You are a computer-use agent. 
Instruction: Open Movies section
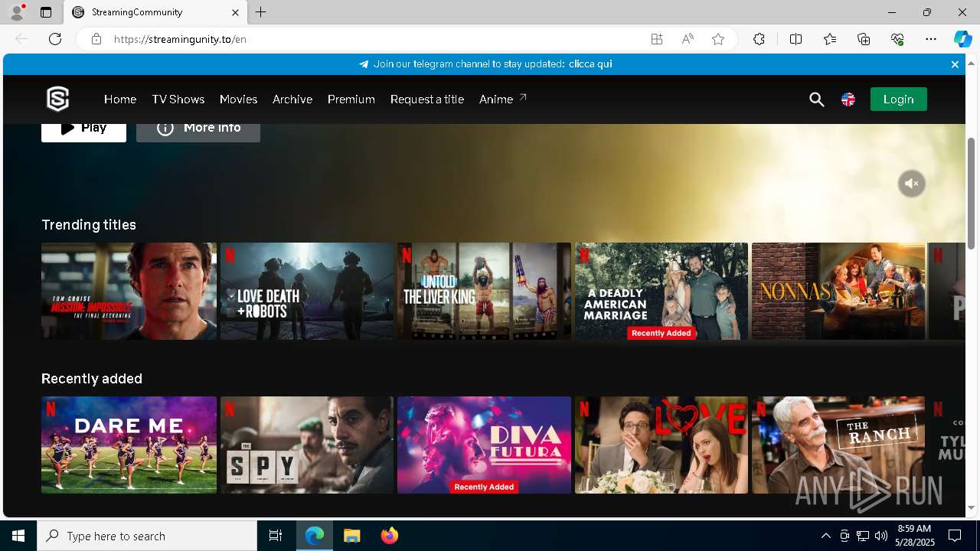coord(238,99)
